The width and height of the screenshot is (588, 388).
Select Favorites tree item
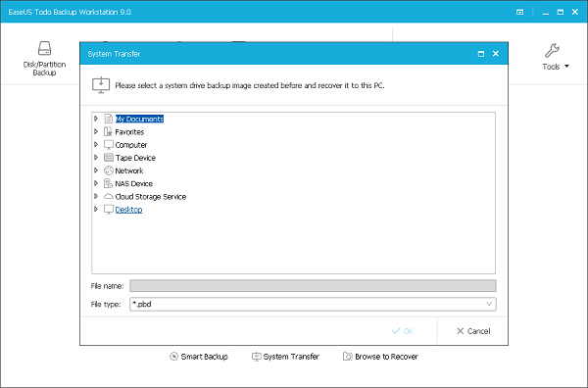point(129,132)
